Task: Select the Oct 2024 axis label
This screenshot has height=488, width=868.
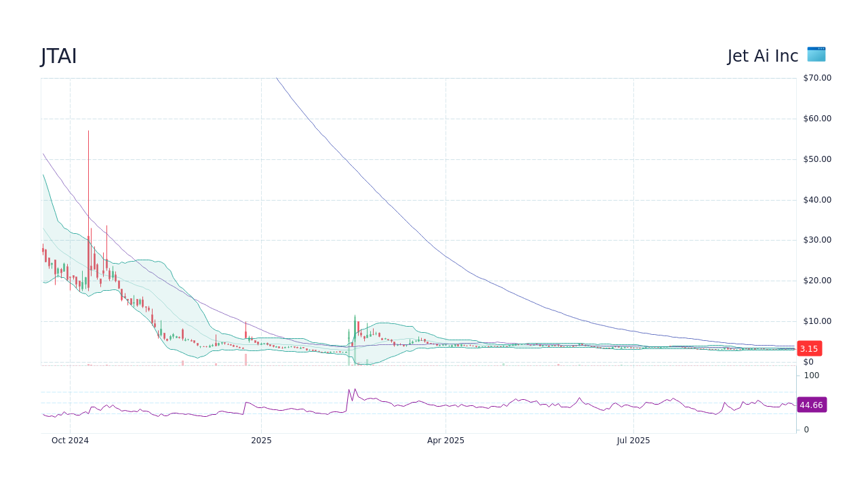Action: click(x=70, y=441)
